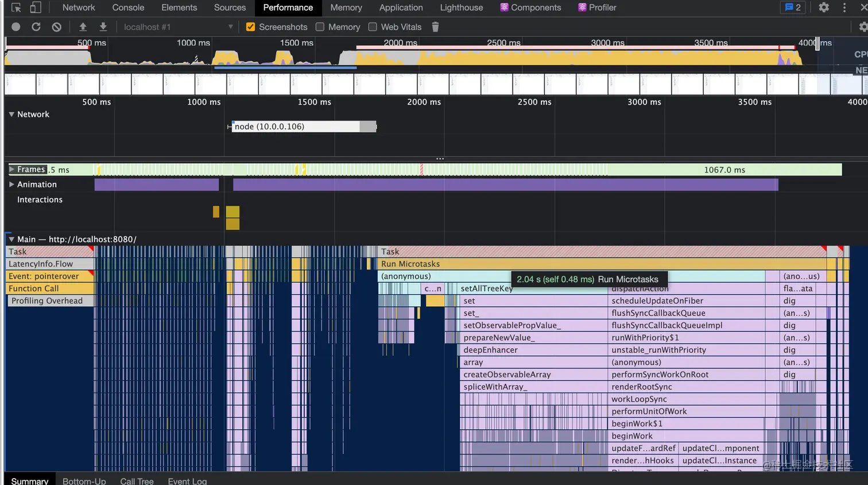
Task: Select the setObservablePropValue_ flame entry
Action: (x=534, y=325)
